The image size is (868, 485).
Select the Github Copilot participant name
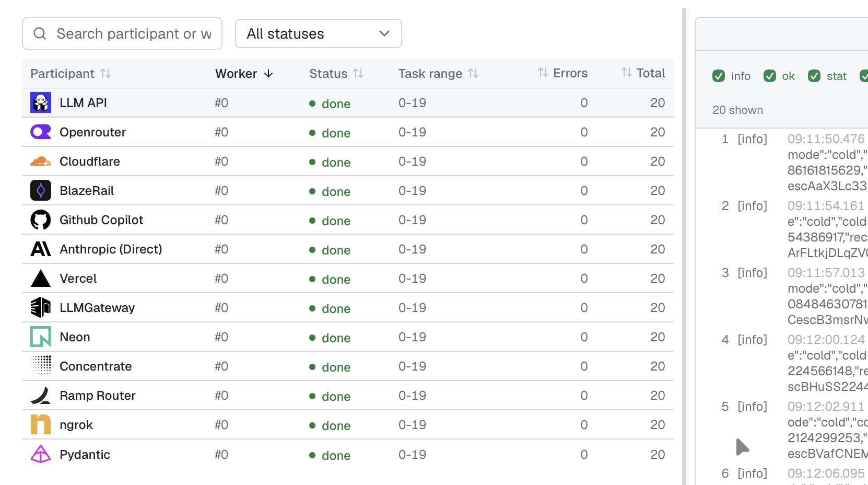(x=101, y=220)
